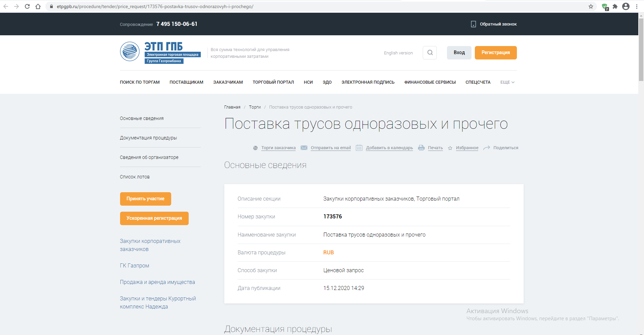644x335 pixels.
Task: Open ЭЛЕКТРОННАЯ ПОДПИСЬ menu item
Action: coord(368,82)
